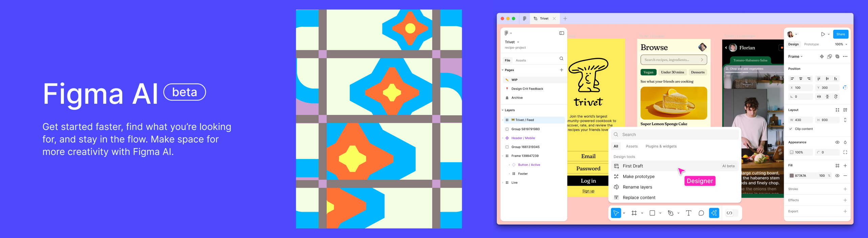Viewport: 868px width, 238px height.
Task: Click the blue Share button
Action: pos(841,34)
